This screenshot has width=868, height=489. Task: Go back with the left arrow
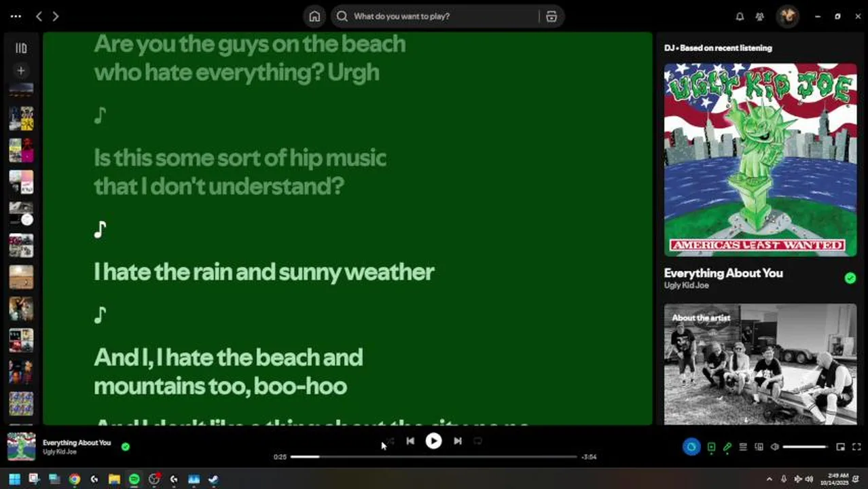[x=39, y=16]
